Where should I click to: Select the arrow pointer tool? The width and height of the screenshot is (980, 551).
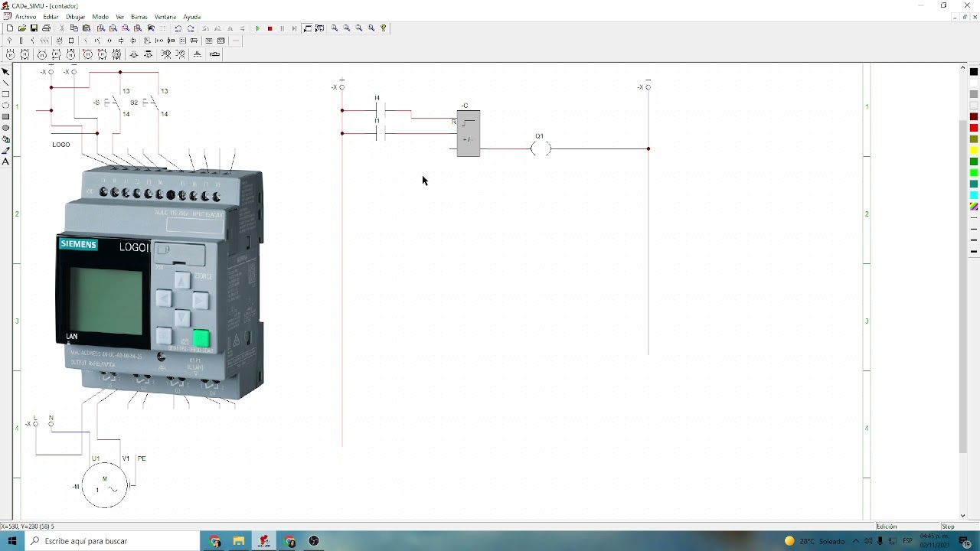click(5, 71)
